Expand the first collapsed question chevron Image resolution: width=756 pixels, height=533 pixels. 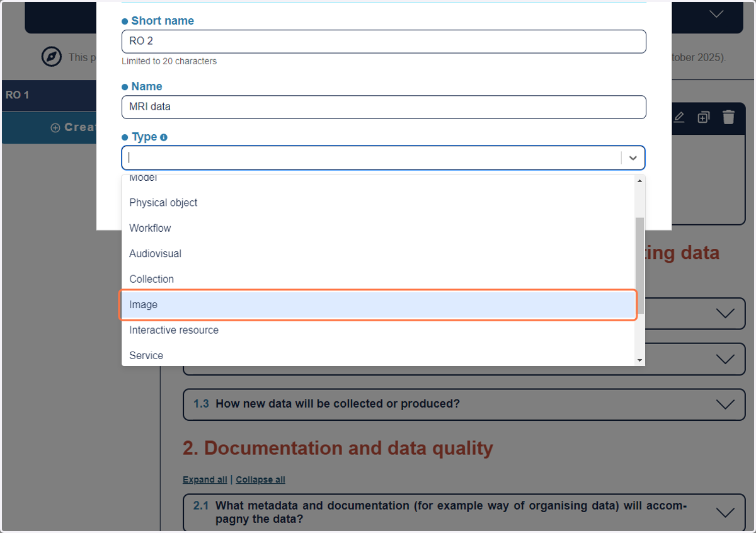coord(726,313)
